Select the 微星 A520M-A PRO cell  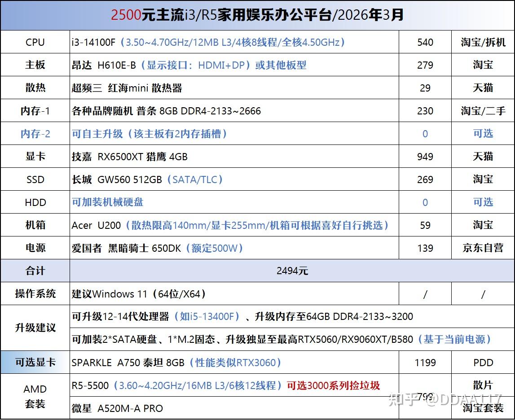pos(234,408)
